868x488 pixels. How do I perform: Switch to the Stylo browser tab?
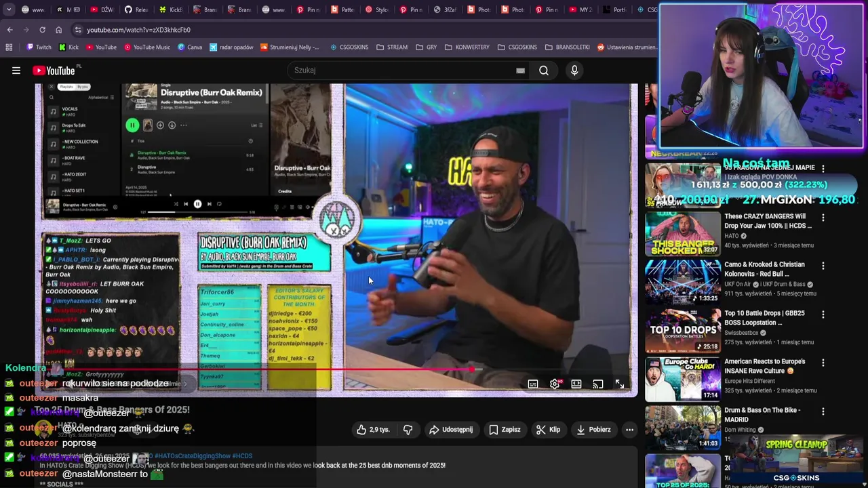pyautogui.click(x=378, y=9)
